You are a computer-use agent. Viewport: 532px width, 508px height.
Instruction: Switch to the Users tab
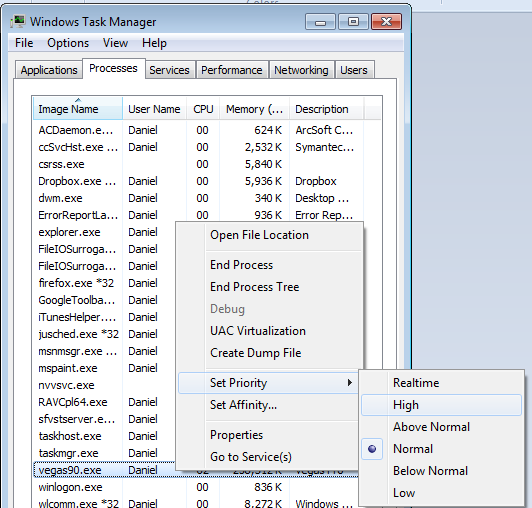pos(354,70)
